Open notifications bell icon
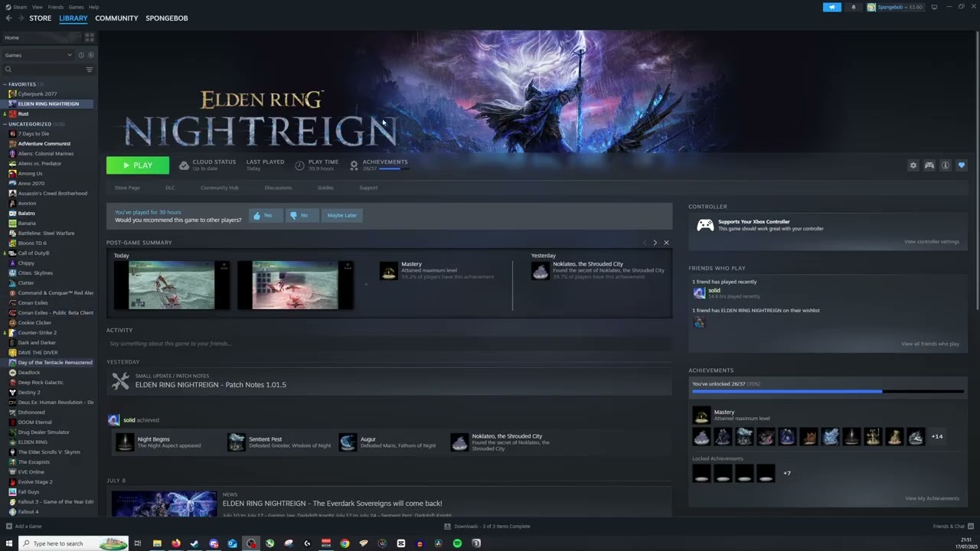980x551 pixels. (x=854, y=7)
